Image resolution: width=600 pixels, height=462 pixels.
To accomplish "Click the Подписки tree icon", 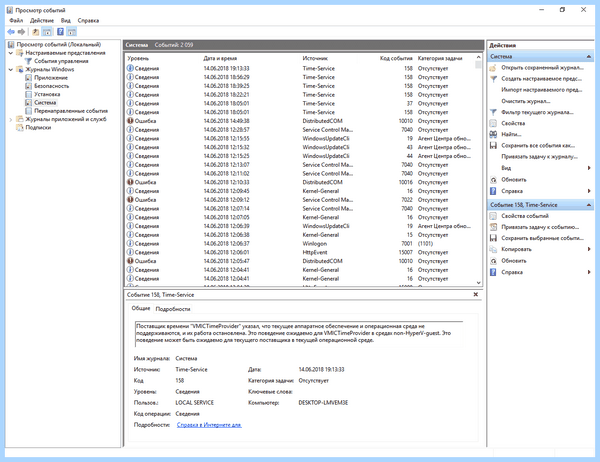I will (20, 127).
